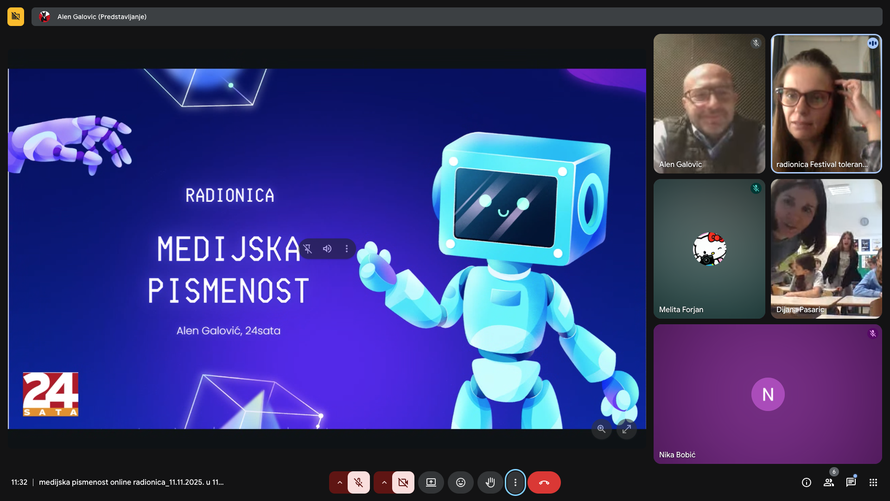
Task: Open the activities grid icon
Action: [873, 482]
